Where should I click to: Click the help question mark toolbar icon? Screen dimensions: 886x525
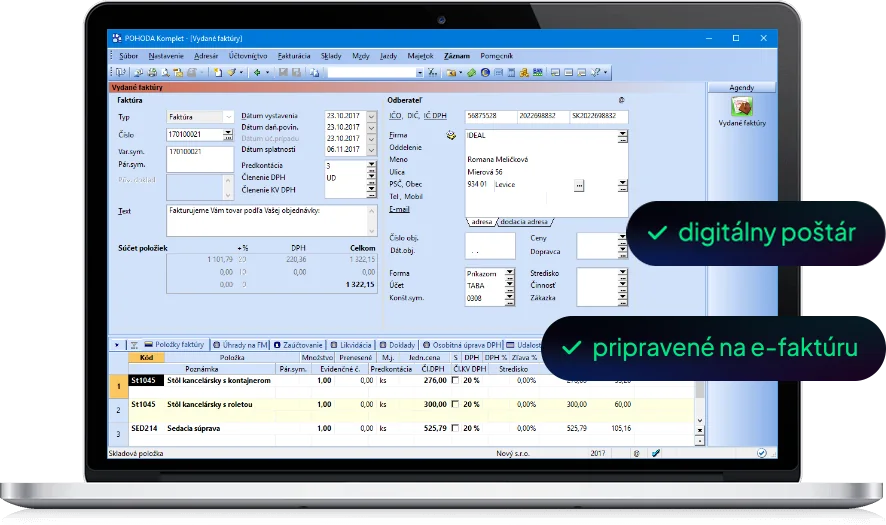pyautogui.click(x=595, y=72)
